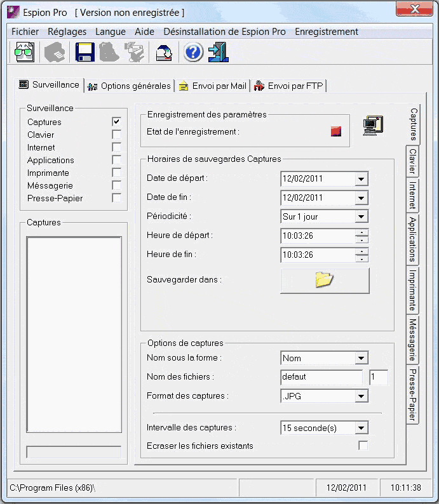The width and height of the screenshot is (439, 504).
Task: Click the Nom des fichiers 'defaut' field
Action: coord(321,376)
